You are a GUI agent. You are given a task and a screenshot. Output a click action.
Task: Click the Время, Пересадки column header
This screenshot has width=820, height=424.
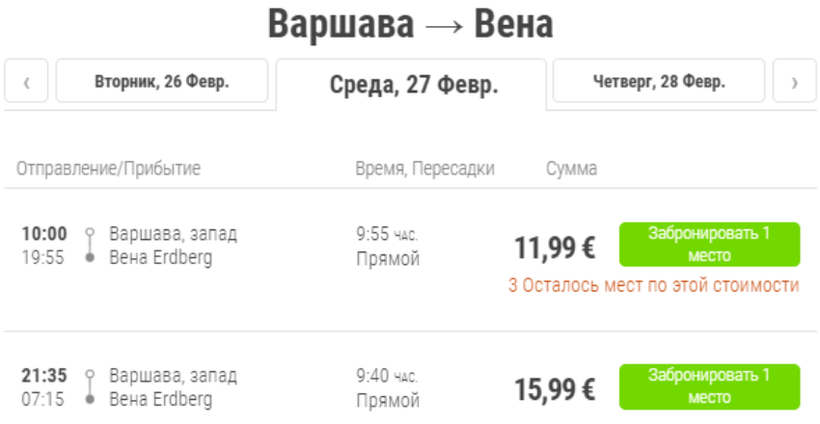click(x=425, y=169)
